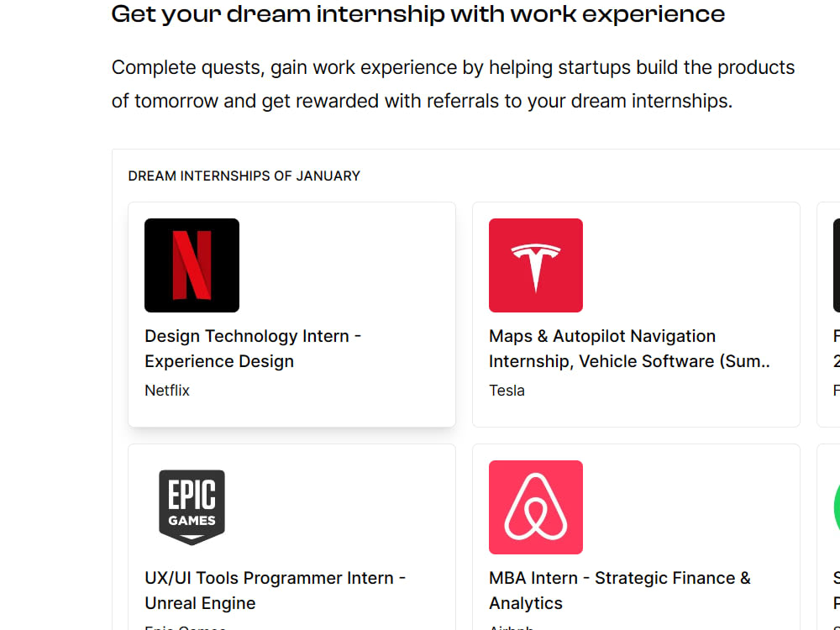Open the Design Technology Intern listing
The height and width of the screenshot is (630, 840).
coord(252,349)
